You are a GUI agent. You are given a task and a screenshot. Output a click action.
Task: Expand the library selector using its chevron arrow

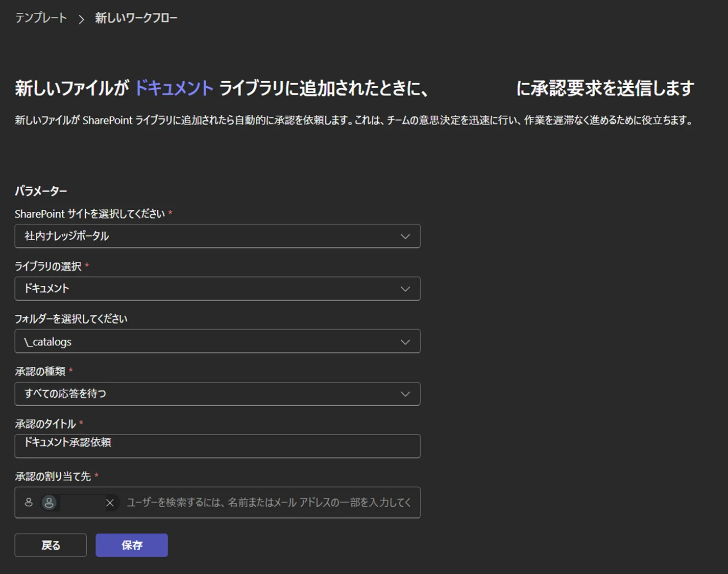click(405, 288)
